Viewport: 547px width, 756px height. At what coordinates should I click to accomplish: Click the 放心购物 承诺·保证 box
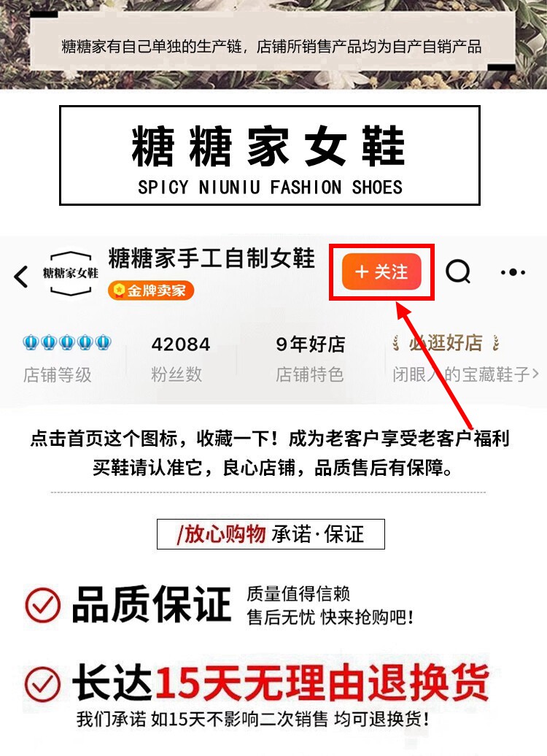tap(271, 534)
